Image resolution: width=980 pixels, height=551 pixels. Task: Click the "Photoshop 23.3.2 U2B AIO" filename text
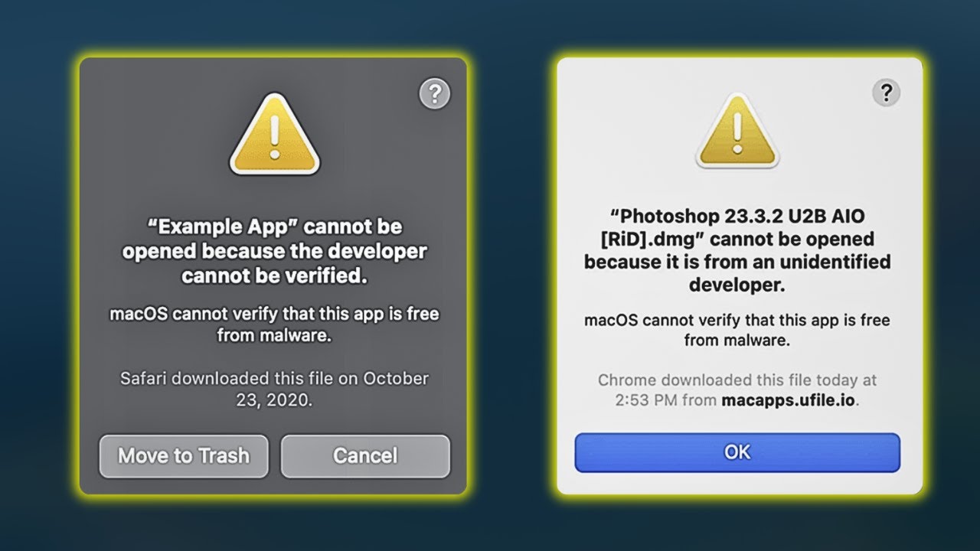click(737, 217)
